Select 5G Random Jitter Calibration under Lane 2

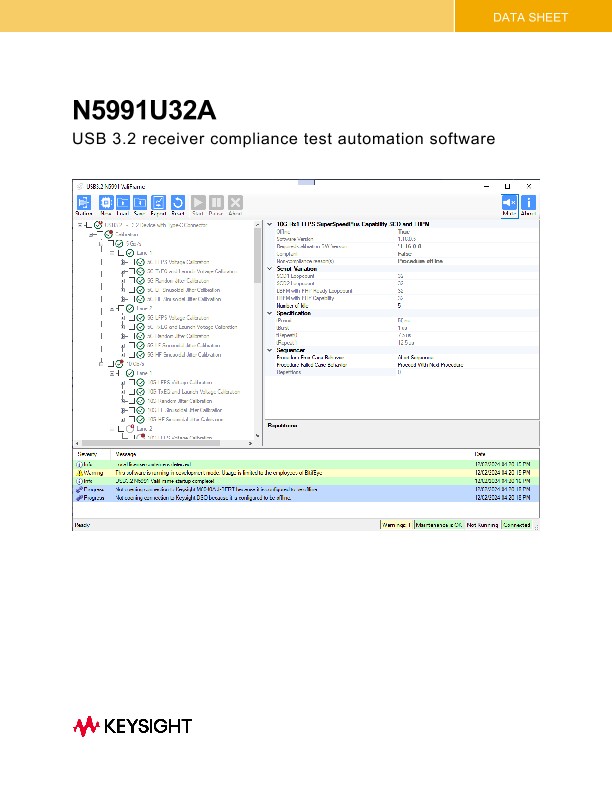178,336
